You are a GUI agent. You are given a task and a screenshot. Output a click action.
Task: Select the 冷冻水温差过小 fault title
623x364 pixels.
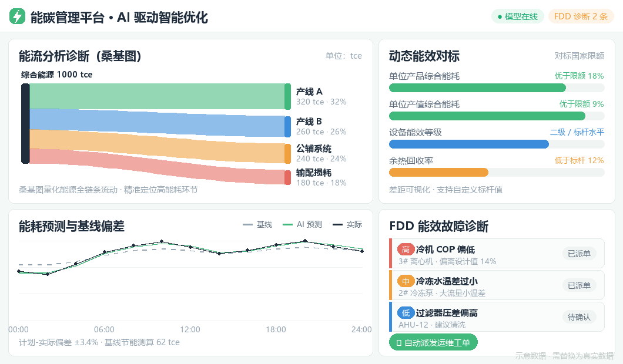pos(447,281)
